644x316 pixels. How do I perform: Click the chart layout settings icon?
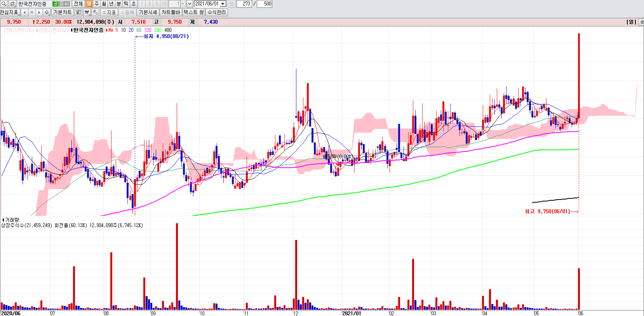(78, 12)
